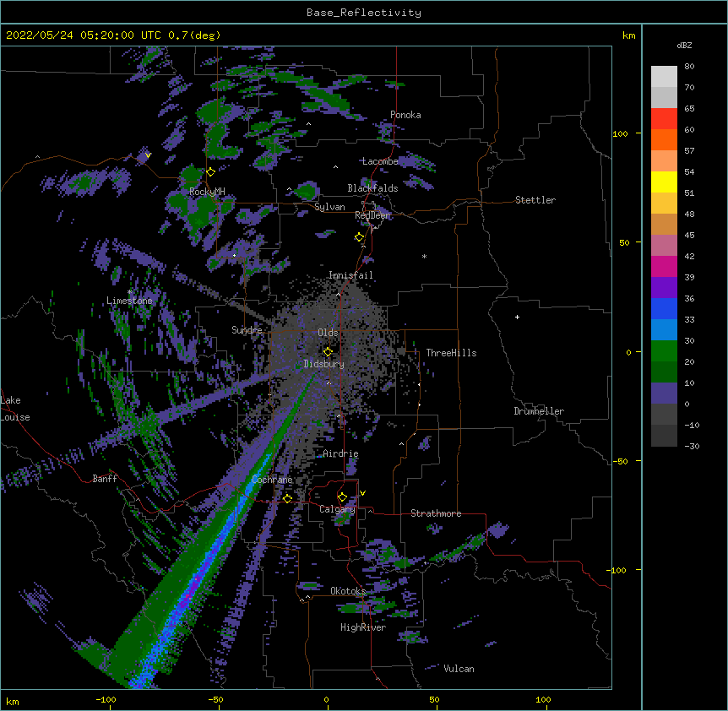Image resolution: width=728 pixels, height=711 pixels.
Task: Click the magenta swatch beside 42 dBZ
Action: click(664, 266)
